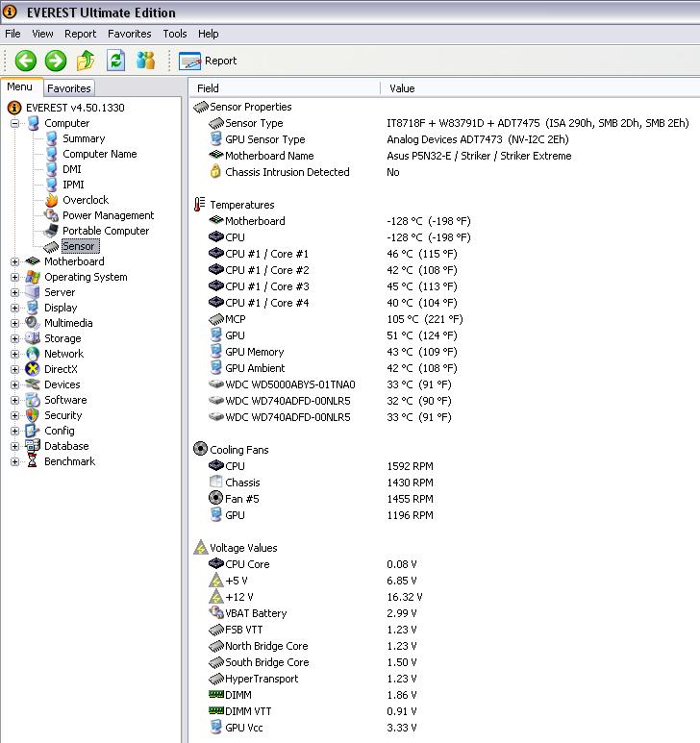The width and height of the screenshot is (700, 743).
Task: Collapse the Computer tree node
Action: (x=15, y=123)
